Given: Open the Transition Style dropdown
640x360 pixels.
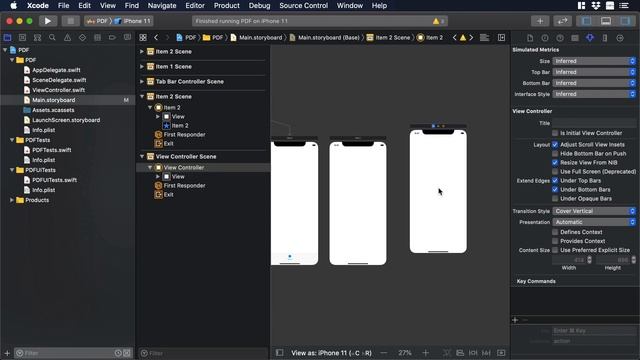Looking at the screenshot, I should 594,211.
